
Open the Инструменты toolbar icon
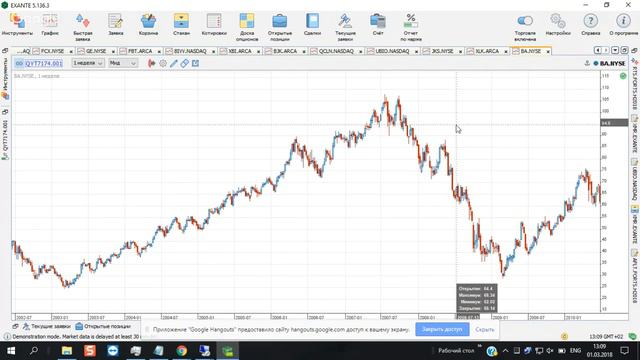pyautogui.click(x=17, y=24)
